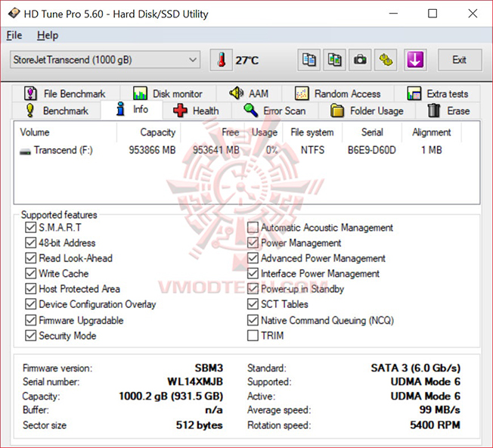Image resolution: width=493 pixels, height=448 pixels.
Task: Click the Transcend (F:) drive icon
Action: click(25, 151)
